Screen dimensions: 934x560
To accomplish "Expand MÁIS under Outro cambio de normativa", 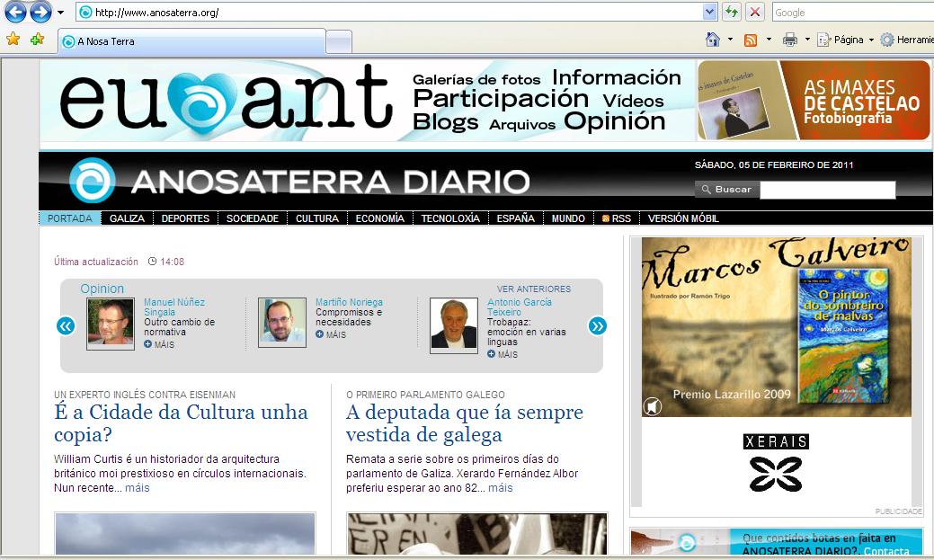I will (159, 344).
